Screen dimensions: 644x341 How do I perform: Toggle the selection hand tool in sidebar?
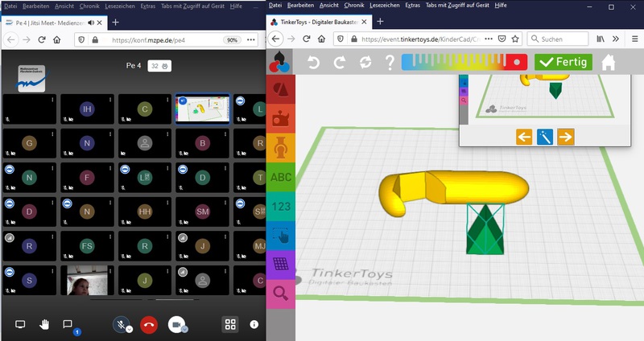click(x=281, y=236)
